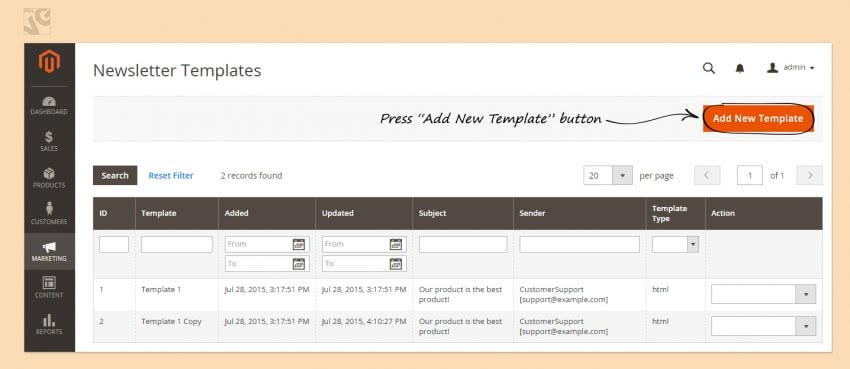This screenshot has height=369, width=850.
Task: Go to the next page arrow
Action: pos(810,176)
